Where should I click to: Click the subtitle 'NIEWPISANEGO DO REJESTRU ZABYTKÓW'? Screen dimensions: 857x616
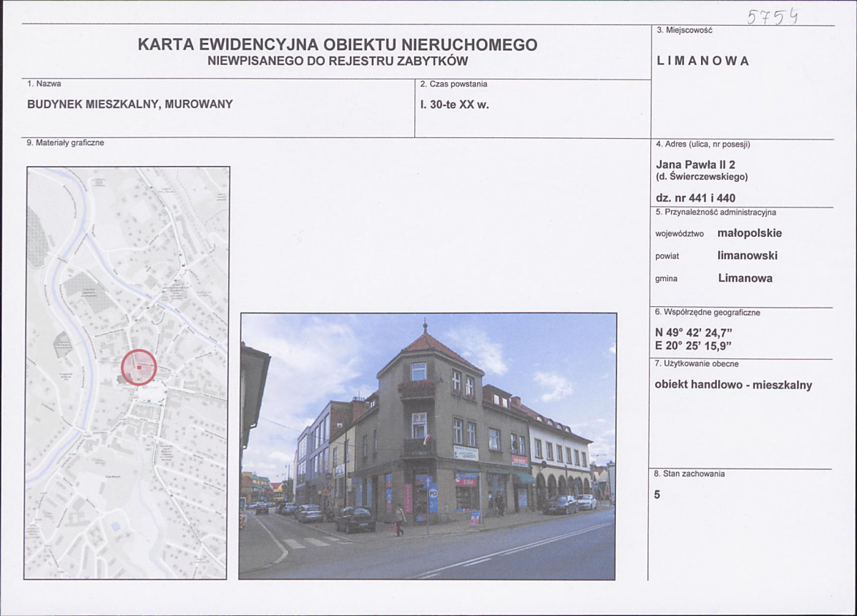(338, 62)
